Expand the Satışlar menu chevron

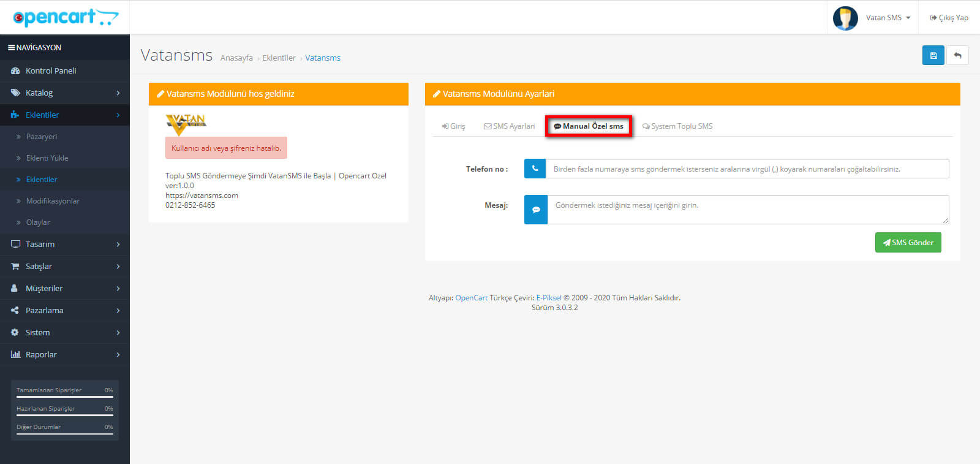coord(118,267)
